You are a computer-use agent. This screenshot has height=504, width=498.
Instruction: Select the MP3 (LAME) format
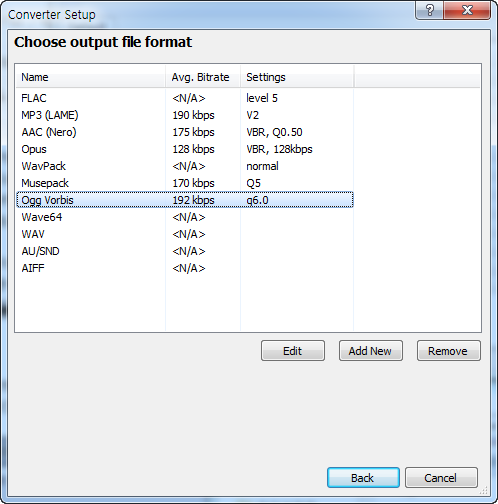(185, 115)
